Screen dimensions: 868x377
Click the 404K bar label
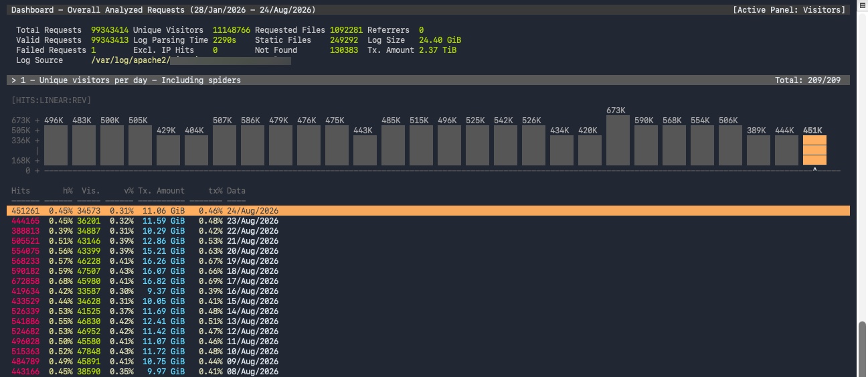click(x=194, y=131)
